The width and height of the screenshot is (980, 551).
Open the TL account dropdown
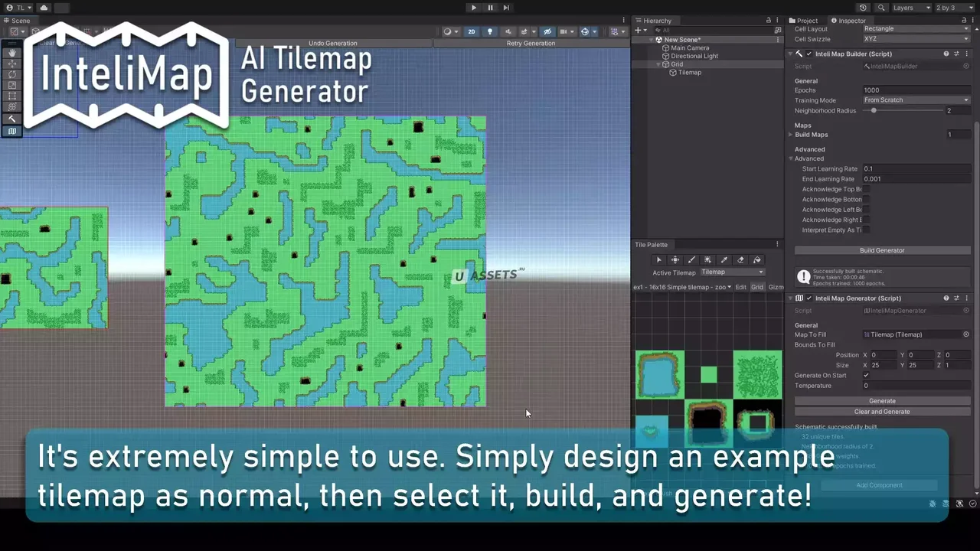pyautogui.click(x=18, y=8)
